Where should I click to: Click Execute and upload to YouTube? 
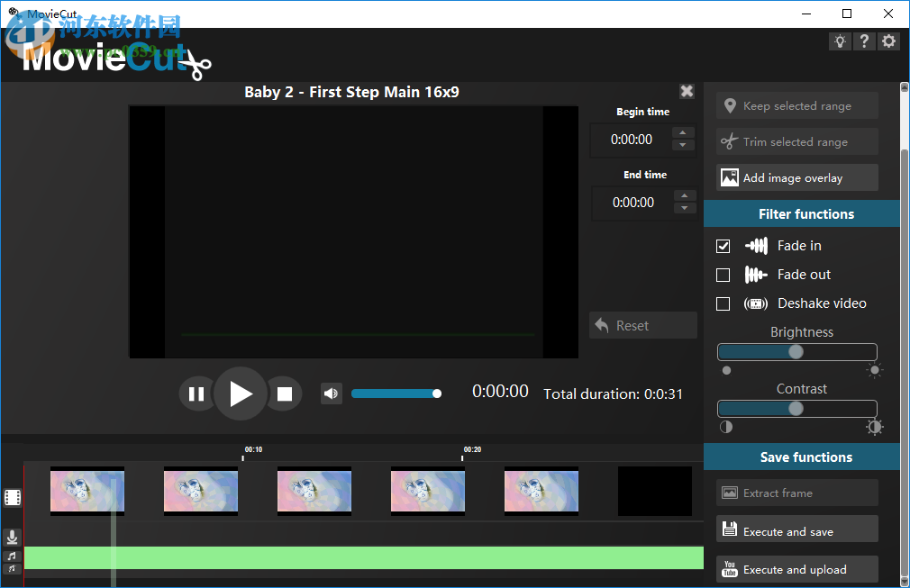(x=796, y=569)
